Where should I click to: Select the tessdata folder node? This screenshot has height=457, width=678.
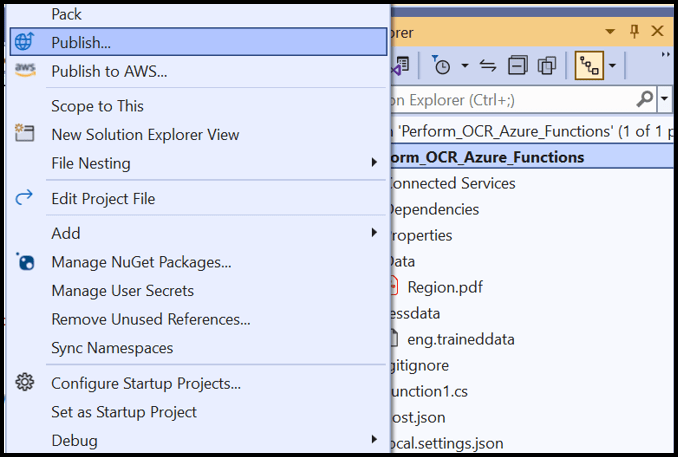pos(416,313)
